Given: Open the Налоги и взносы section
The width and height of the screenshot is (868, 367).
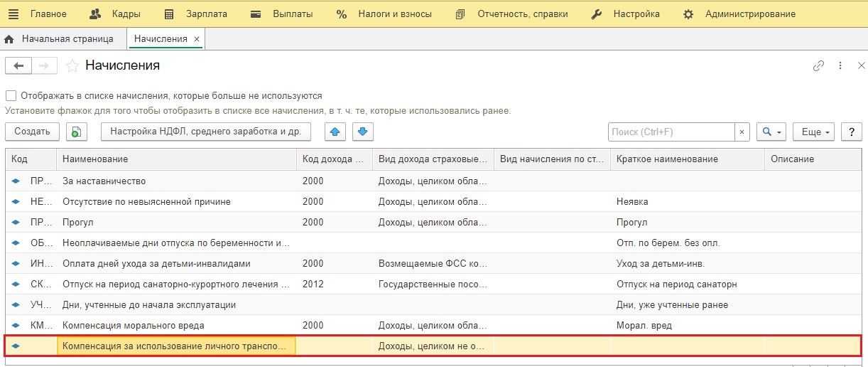Looking at the screenshot, I should tap(384, 14).
